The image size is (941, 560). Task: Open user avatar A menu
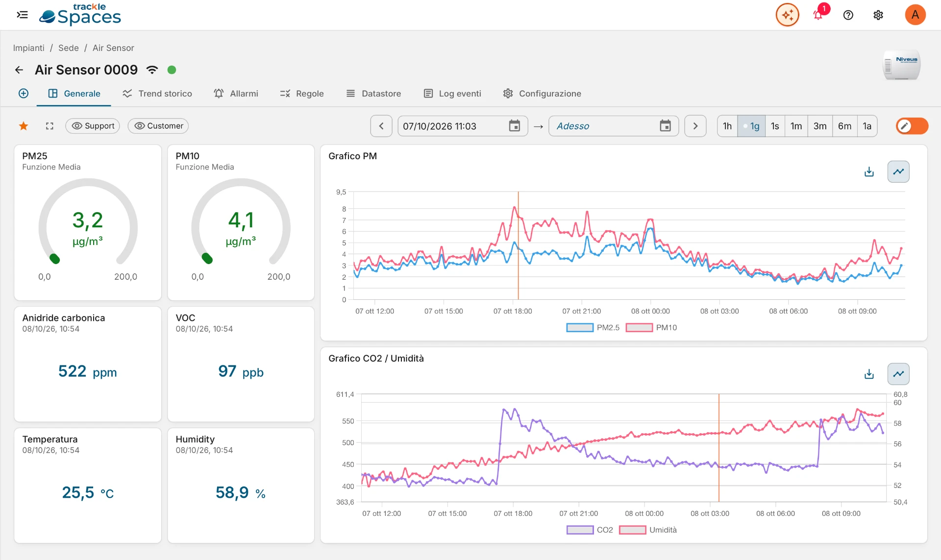[x=915, y=15]
